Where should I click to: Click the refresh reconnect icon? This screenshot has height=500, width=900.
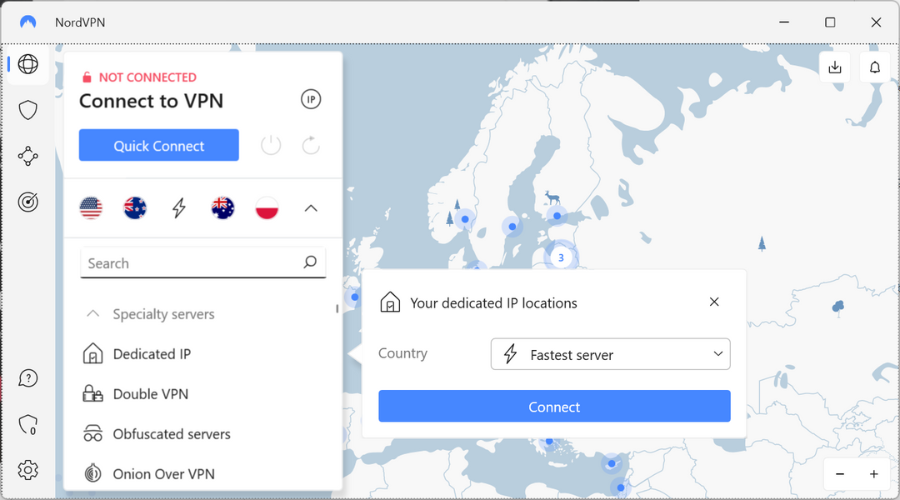point(311,145)
